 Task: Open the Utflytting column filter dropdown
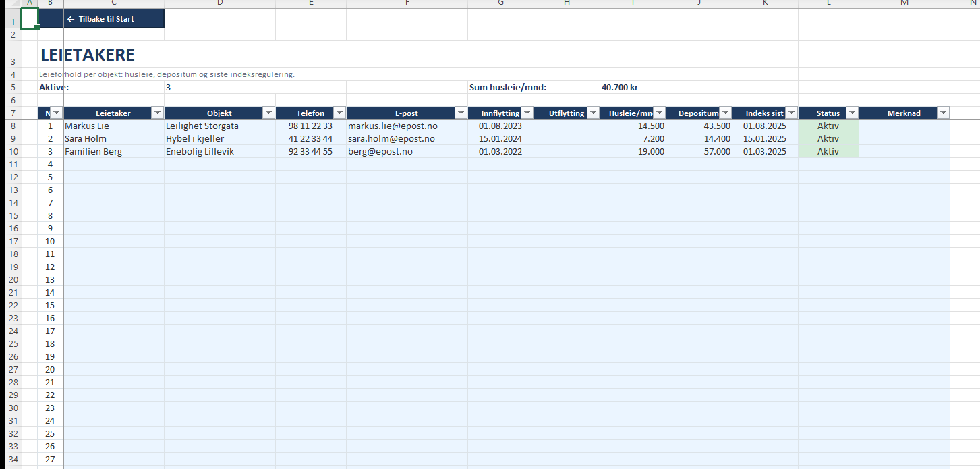pyautogui.click(x=594, y=113)
